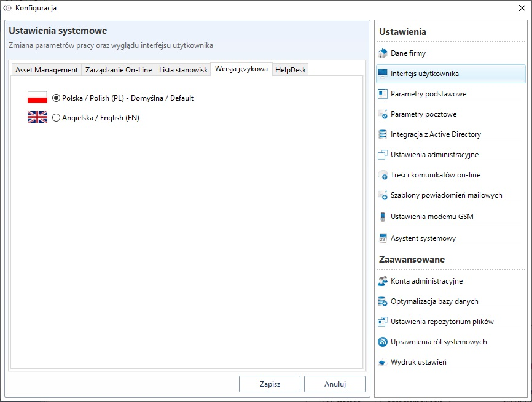Open Ustawienia administracyjne settings link
This screenshot has width=532, height=402.
434,155
